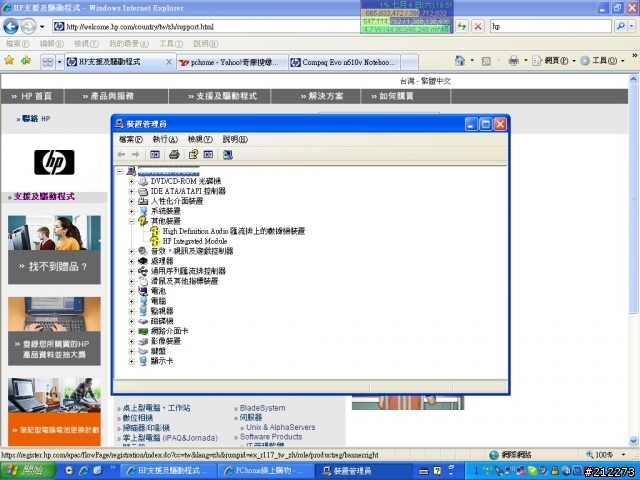Click the print icon in Device Manager toolbar

point(174,154)
